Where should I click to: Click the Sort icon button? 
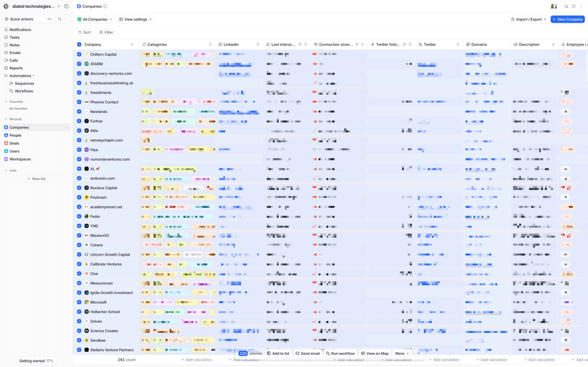(85, 32)
